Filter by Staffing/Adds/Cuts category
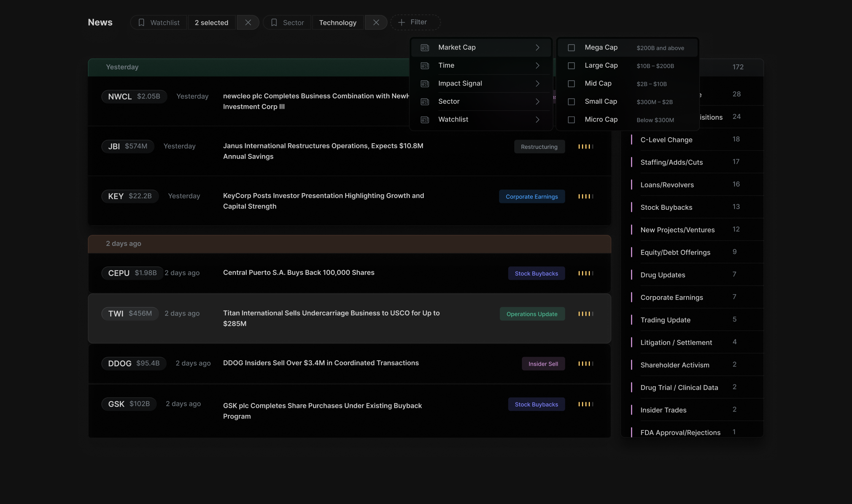Image resolution: width=852 pixels, height=504 pixels. tap(692, 162)
